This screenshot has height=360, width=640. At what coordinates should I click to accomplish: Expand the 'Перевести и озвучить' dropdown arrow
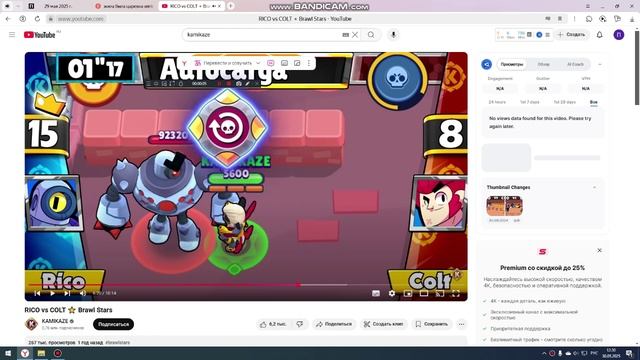click(x=258, y=63)
